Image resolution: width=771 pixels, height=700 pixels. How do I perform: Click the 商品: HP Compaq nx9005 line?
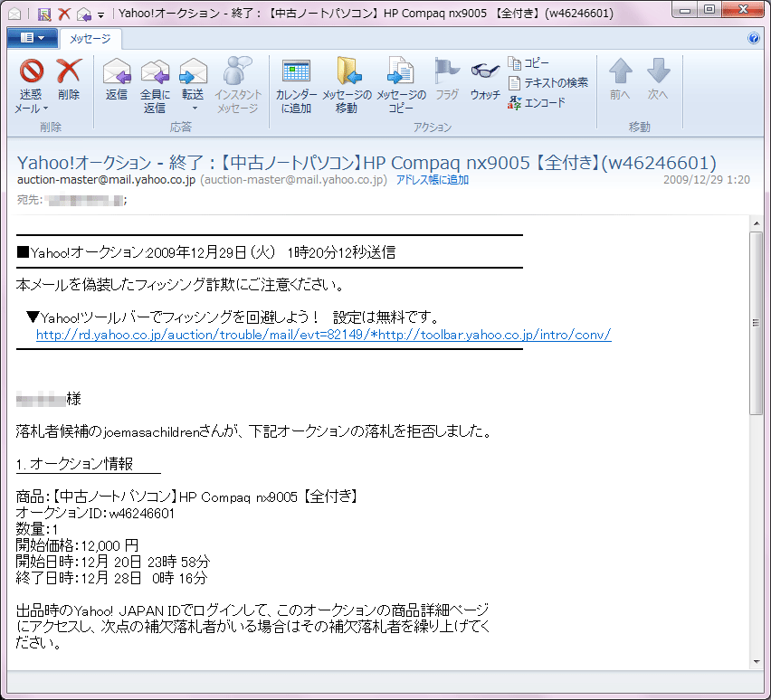point(186,497)
